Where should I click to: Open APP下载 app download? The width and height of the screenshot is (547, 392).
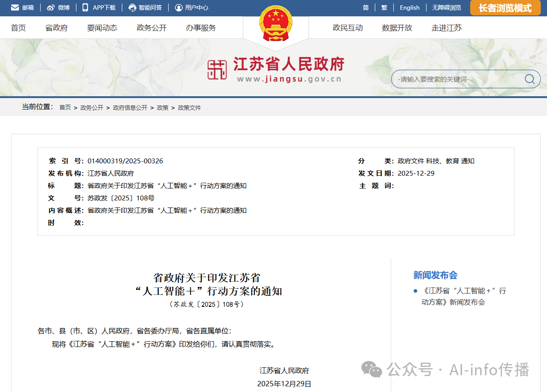[99, 8]
